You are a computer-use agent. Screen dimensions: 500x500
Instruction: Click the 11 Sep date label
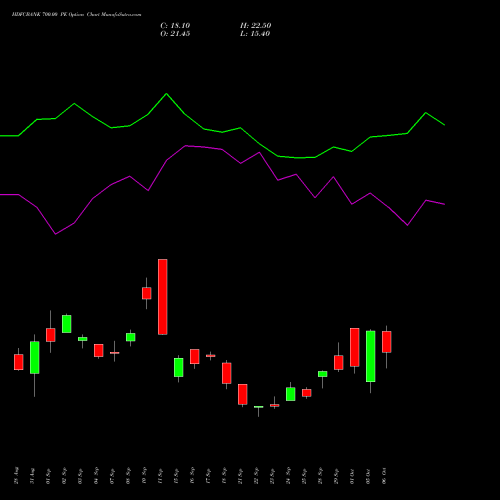pos(161,476)
